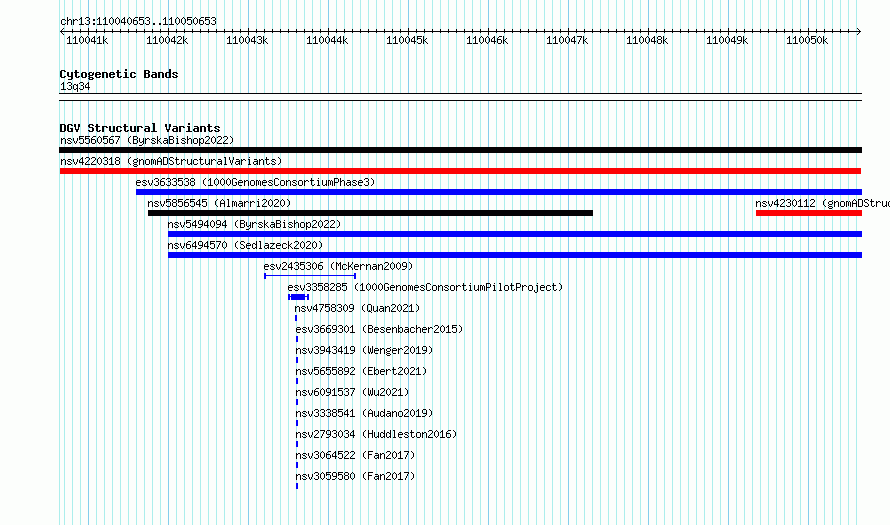Select the blue nsv6494570 Sedlazeck2020 bar
890x525 pixels.
point(515,255)
